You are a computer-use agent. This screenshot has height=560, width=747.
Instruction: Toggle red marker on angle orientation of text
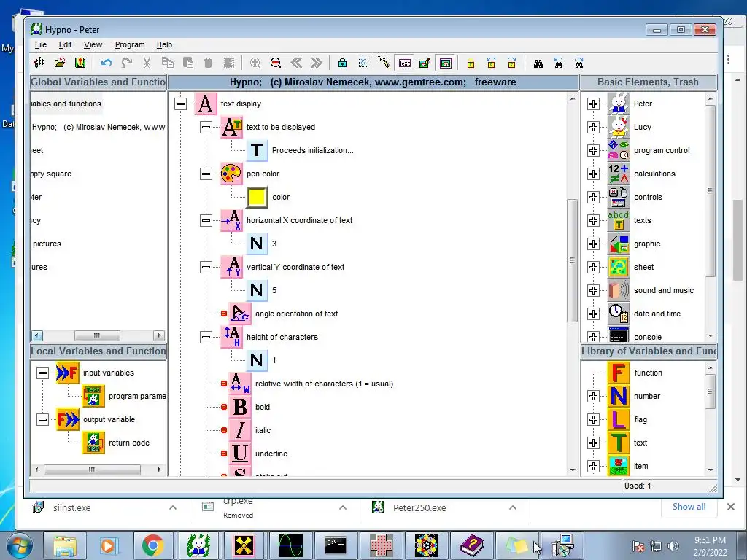[x=224, y=314]
